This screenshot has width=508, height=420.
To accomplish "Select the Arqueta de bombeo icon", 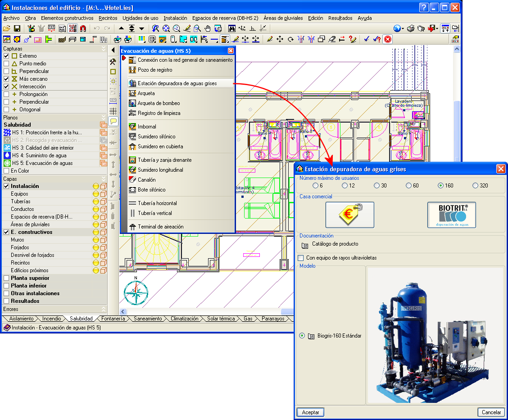I will click(x=132, y=103).
